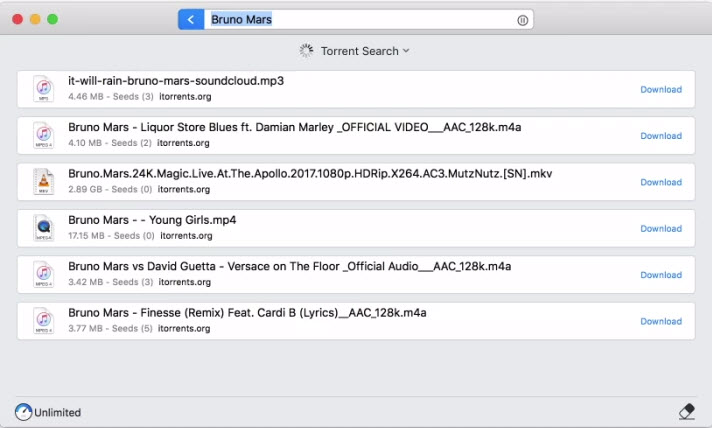Click the 3.42 MB - Seeds (3) info
712x428 pixels.
111,282
